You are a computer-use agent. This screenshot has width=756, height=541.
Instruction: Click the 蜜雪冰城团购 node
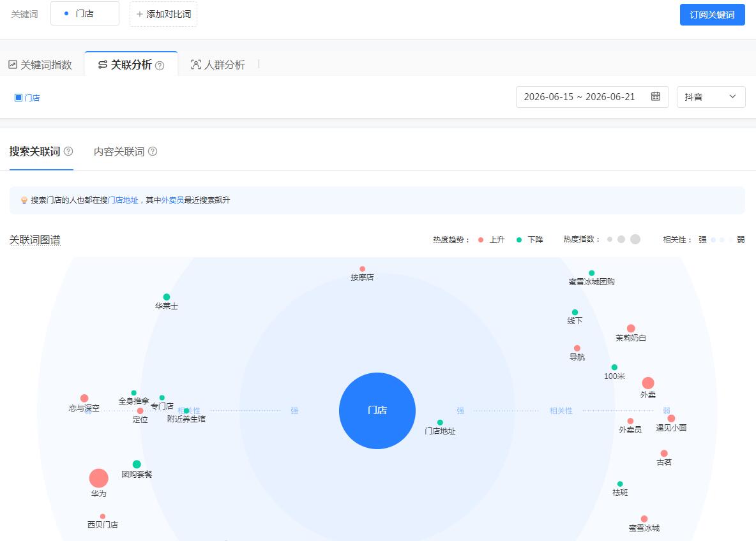click(592, 273)
